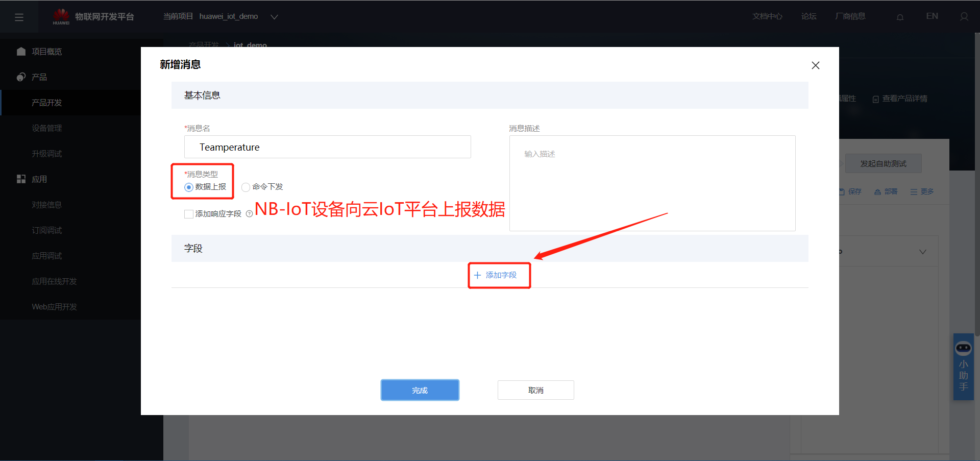Open the user account icon

click(x=964, y=17)
